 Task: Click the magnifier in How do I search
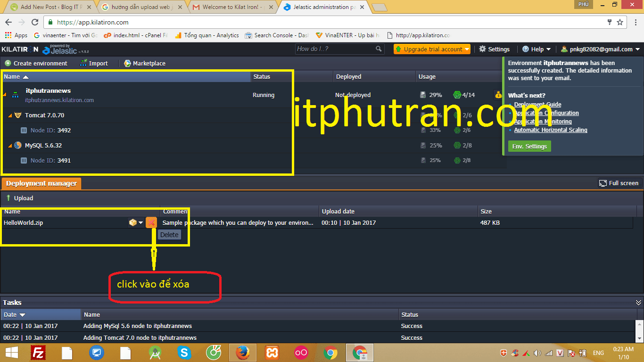coord(379,49)
